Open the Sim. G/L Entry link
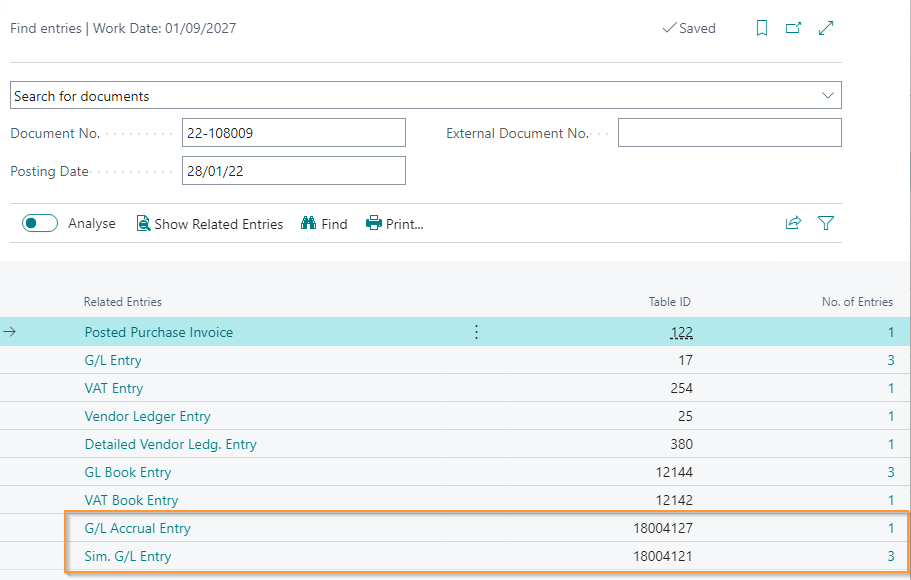The height and width of the screenshot is (580, 911). [128, 556]
